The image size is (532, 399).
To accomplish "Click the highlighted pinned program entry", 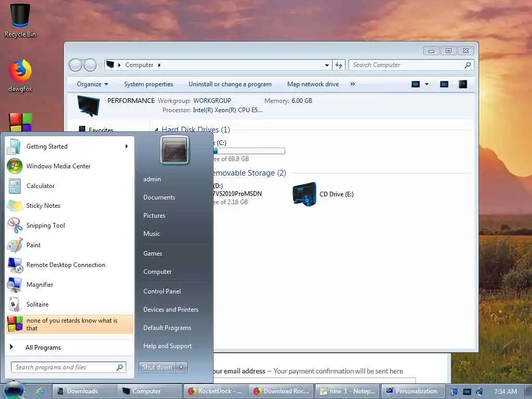I will click(70, 324).
